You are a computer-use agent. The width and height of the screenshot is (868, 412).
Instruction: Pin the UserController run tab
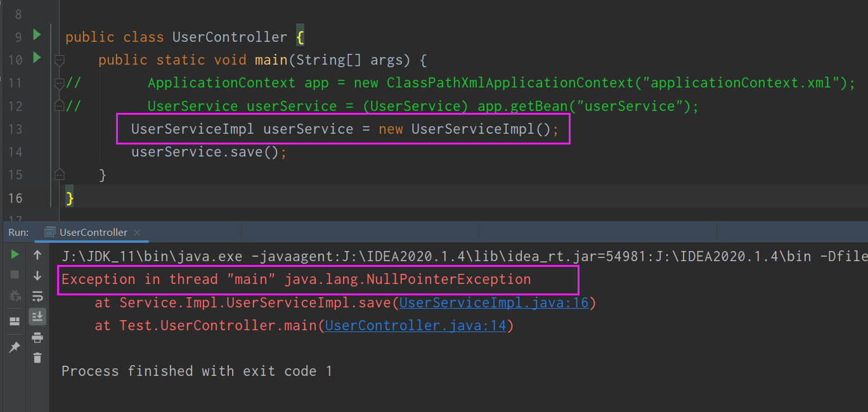point(15,347)
